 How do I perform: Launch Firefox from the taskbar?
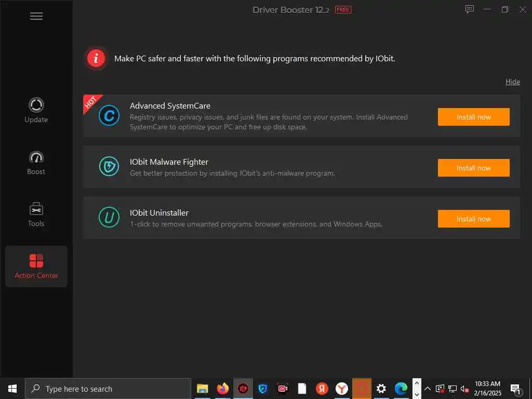tap(222, 389)
